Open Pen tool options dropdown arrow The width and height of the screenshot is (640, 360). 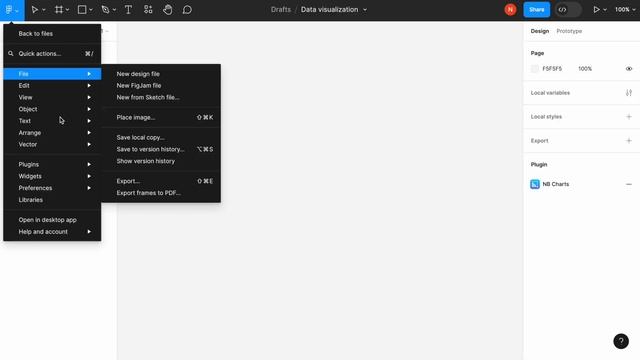(114, 10)
